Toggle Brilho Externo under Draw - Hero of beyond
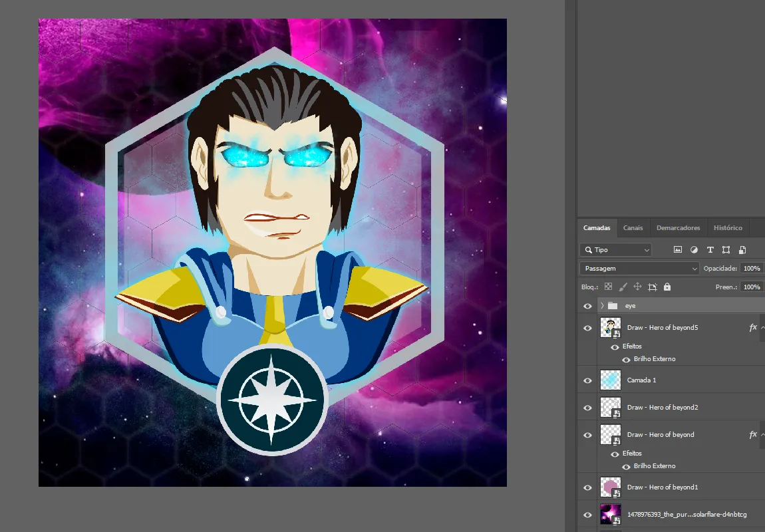765x532 pixels. [626, 467]
